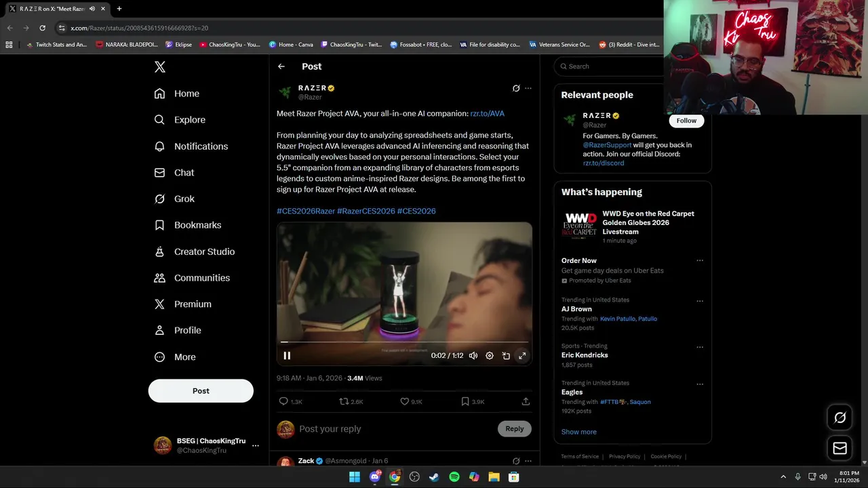Open Privacy Policy link
The height and width of the screenshot is (488, 868).
(x=625, y=457)
